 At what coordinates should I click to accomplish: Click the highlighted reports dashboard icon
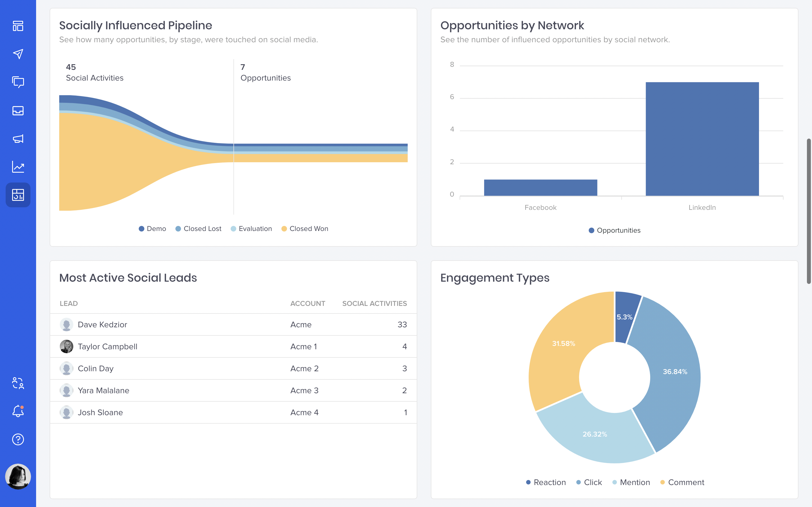18,195
